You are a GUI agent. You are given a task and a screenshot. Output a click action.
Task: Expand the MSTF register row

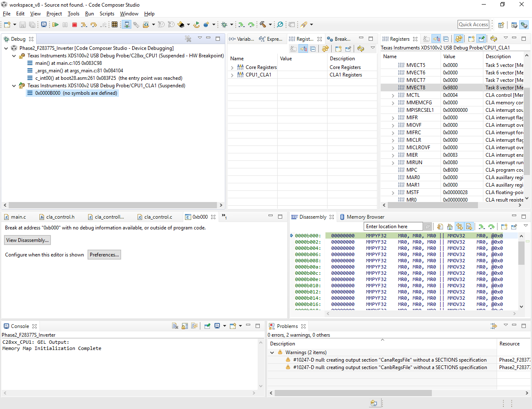pyautogui.click(x=393, y=193)
